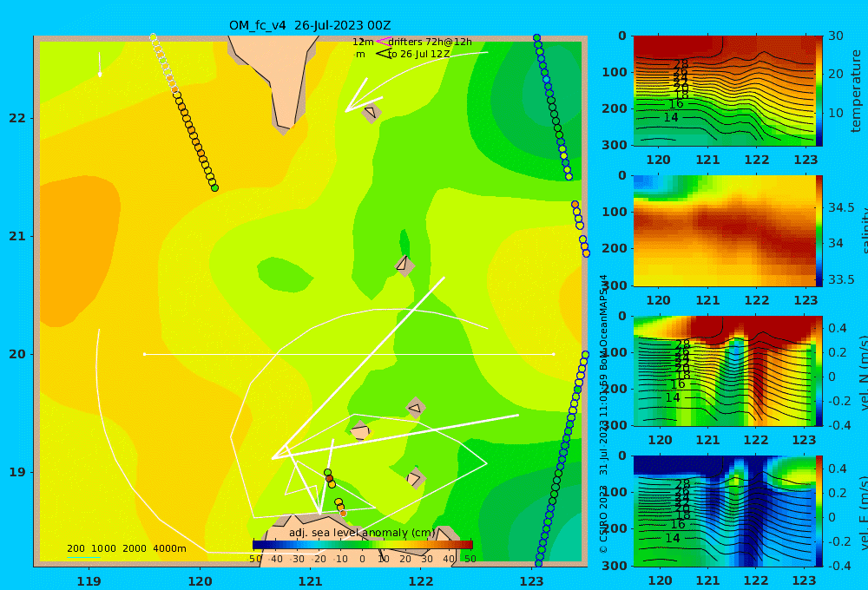This screenshot has width=868, height=590.
Task: Click the "temperature" axis label
Action: 856,91
